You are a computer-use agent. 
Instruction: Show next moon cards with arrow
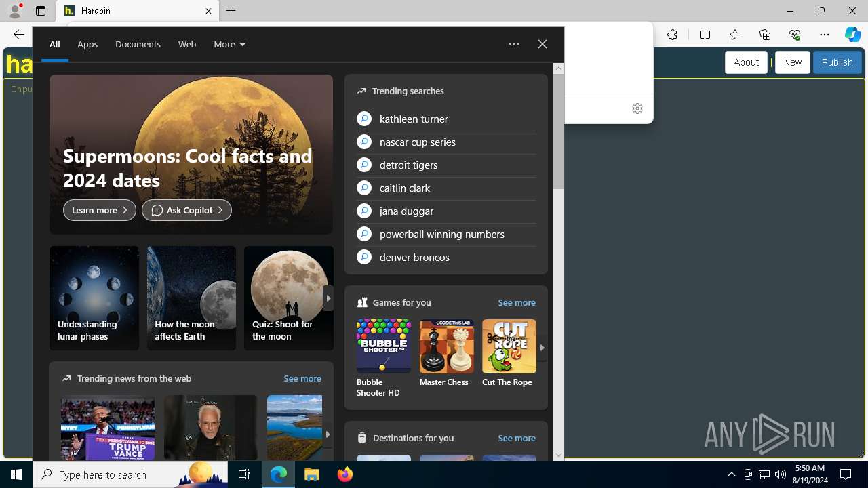coord(328,298)
